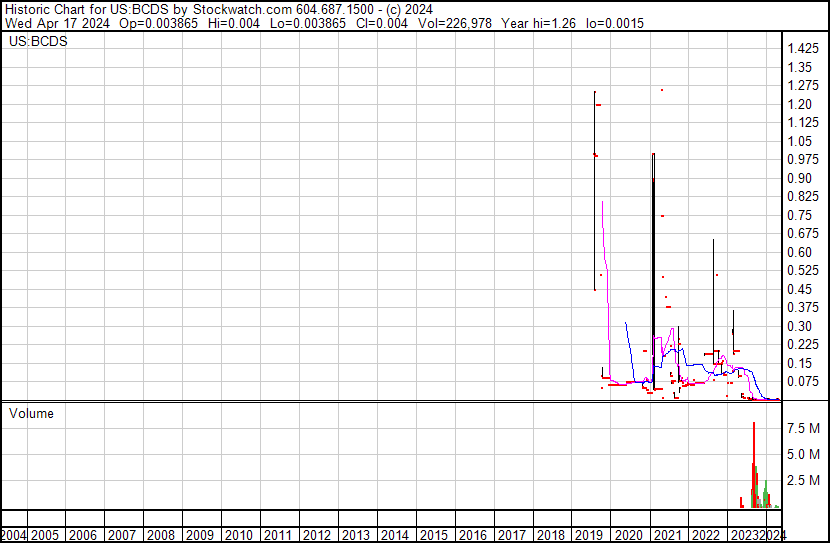
Task: Jump to the 2015 year label
Action: point(433,535)
